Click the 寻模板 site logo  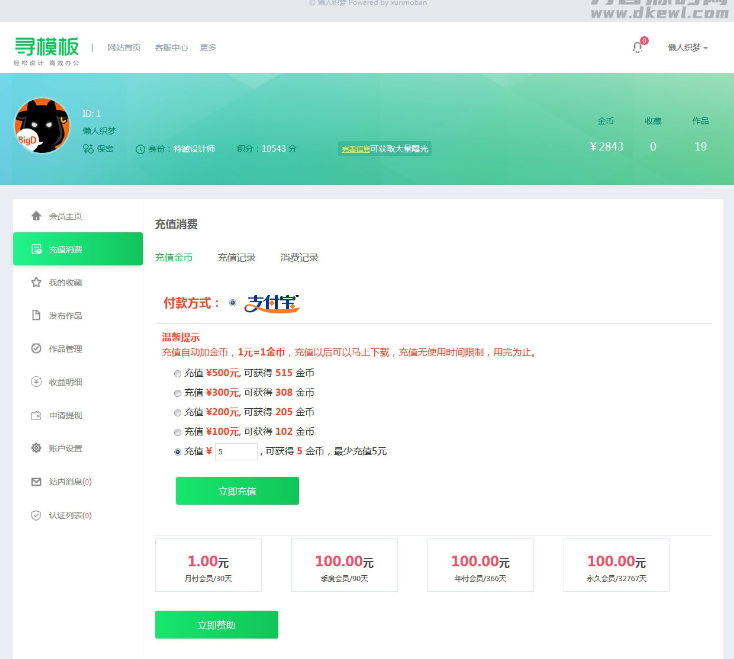46,51
